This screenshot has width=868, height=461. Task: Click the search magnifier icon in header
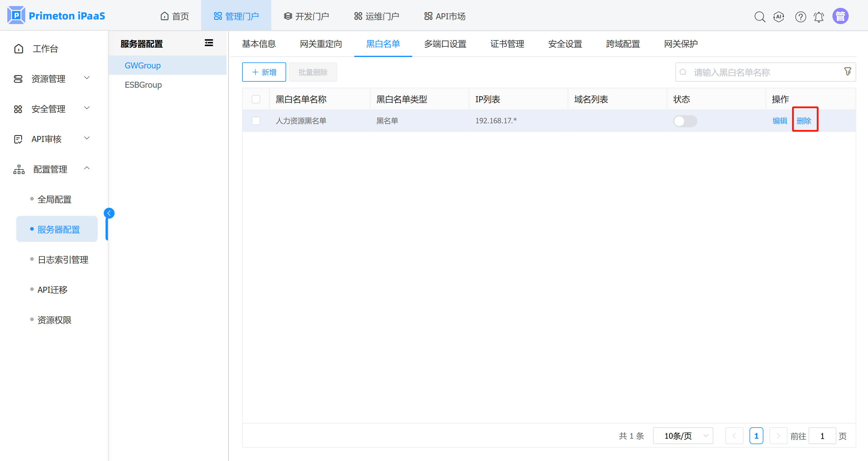coord(759,17)
